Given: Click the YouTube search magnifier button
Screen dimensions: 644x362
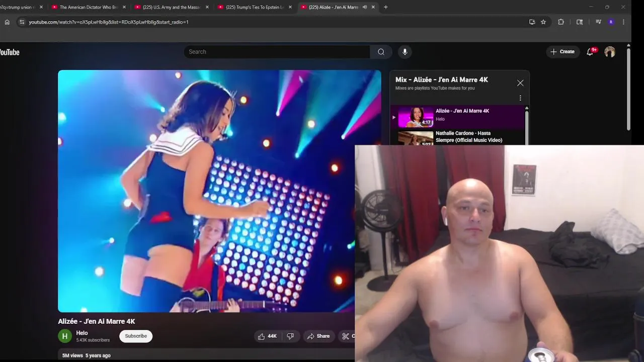Looking at the screenshot, I should pos(381,52).
